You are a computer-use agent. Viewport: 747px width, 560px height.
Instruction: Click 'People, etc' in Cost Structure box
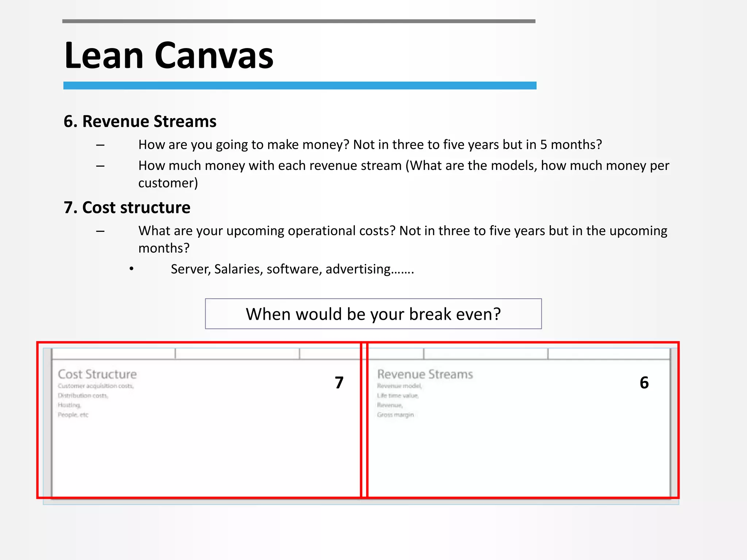[73, 415]
